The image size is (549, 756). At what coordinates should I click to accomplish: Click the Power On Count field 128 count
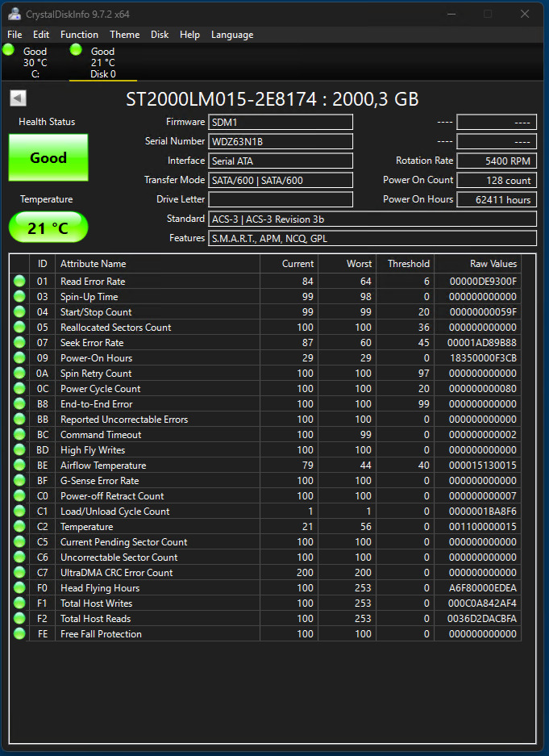pos(497,180)
